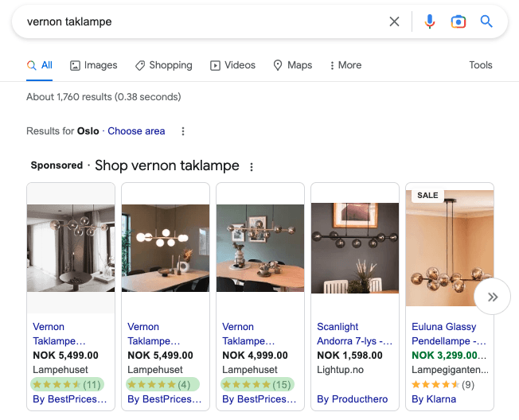Open search by image camera icon
Screen dimensions: 519x420
click(x=458, y=21)
